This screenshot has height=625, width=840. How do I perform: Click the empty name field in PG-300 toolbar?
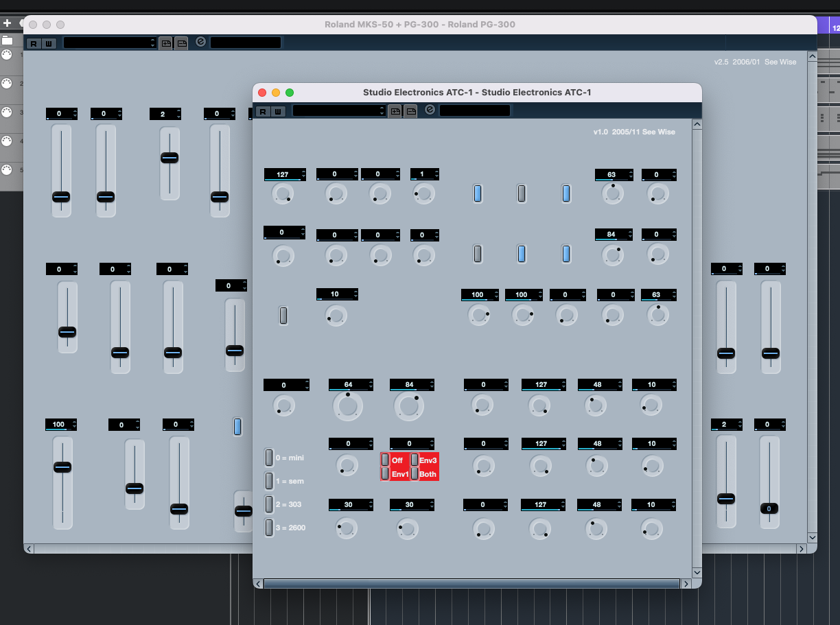[246, 43]
